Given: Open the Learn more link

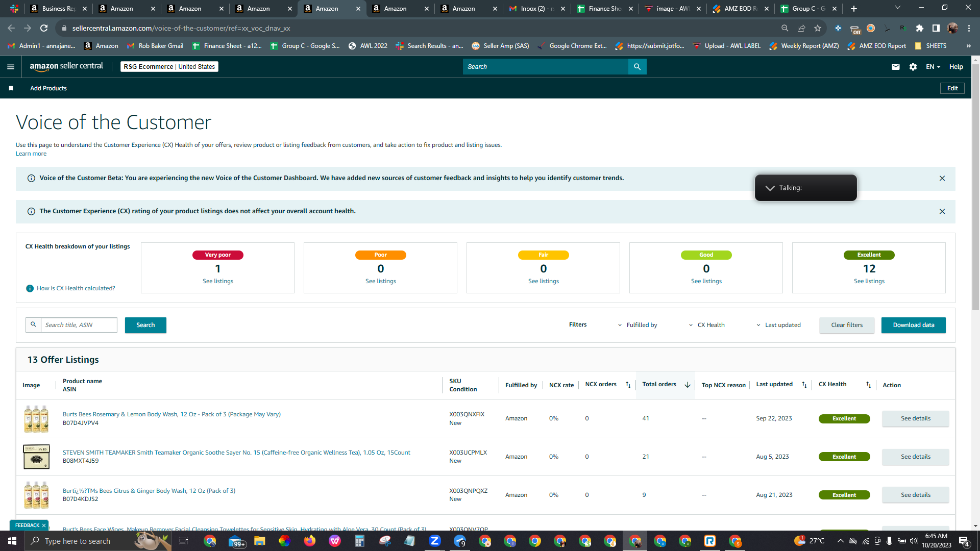Looking at the screenshot, I should 31,154.
